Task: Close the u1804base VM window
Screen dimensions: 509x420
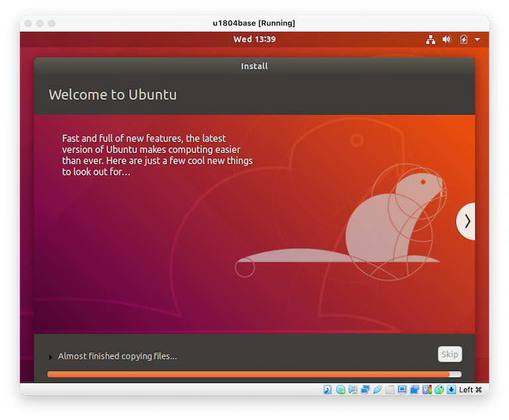Action: click(28, 23)
